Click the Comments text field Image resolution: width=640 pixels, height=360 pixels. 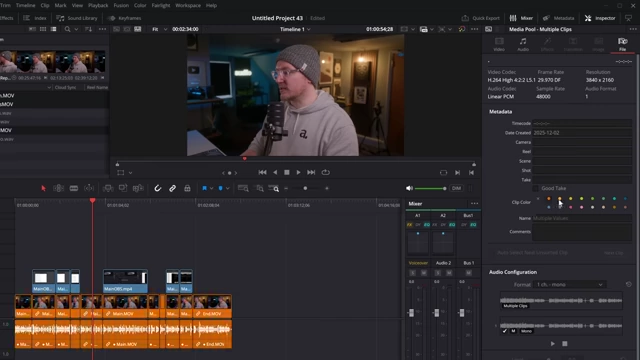(582, 233)
